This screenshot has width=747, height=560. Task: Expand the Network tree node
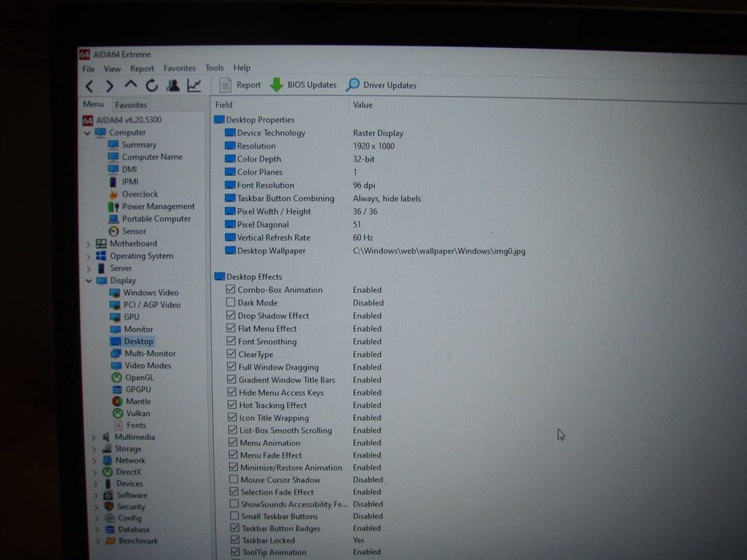[94, 461]
